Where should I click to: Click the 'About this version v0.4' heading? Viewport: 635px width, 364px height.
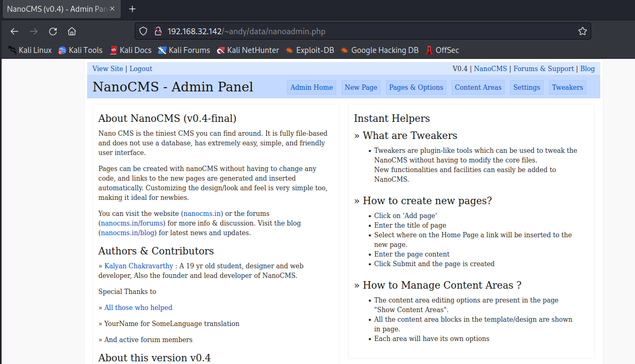click(x=154, y=358)
